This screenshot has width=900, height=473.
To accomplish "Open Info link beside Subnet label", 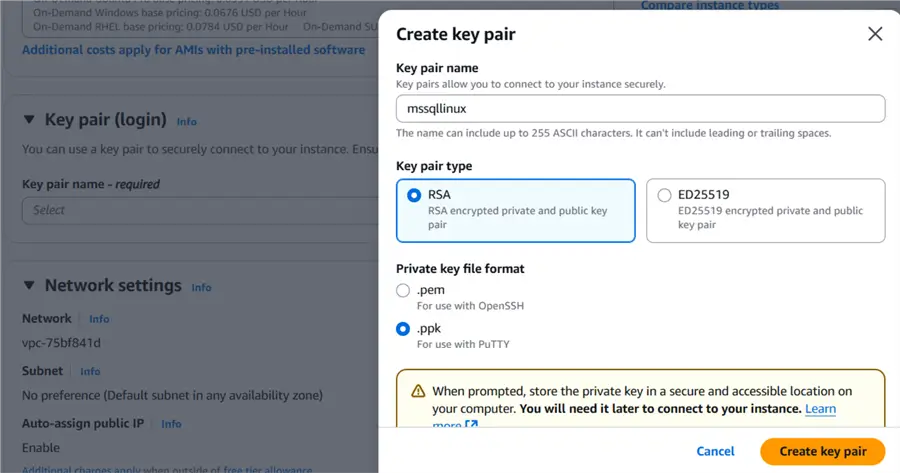I will point(90,372).
